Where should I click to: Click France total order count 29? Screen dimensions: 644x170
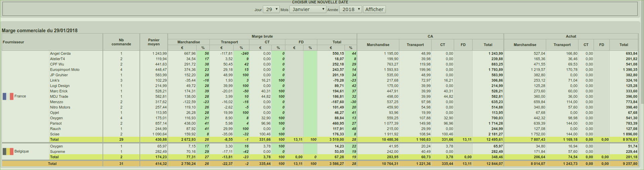click(121, 139)
